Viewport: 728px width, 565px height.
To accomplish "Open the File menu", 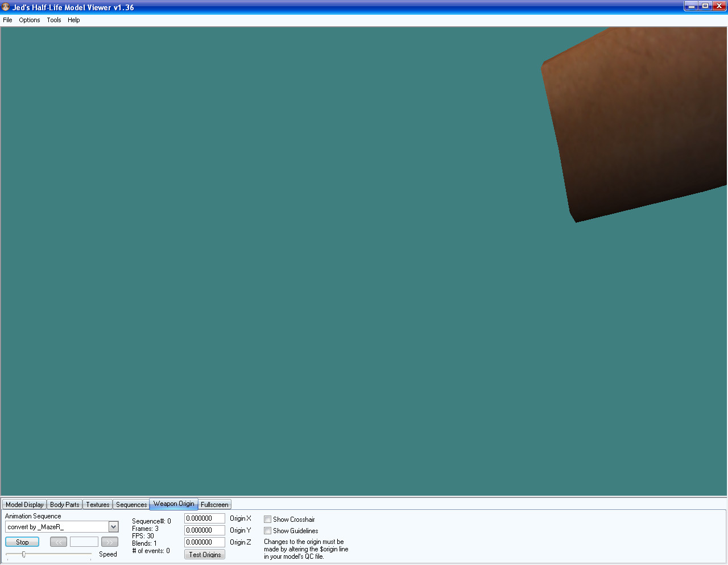I will point(7,20).
